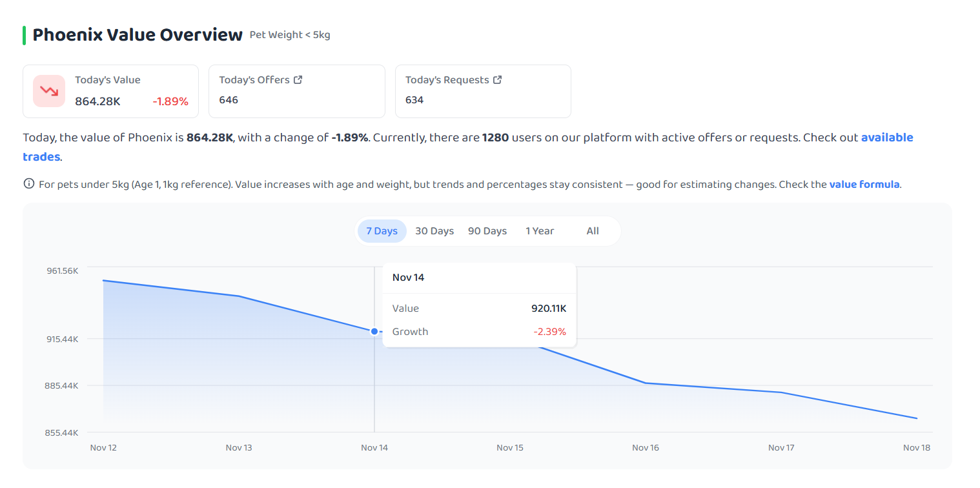This screenshot has height=488, width=980.
Task: Click the Nov 12 axis label
Action: [x=103, y=447]
